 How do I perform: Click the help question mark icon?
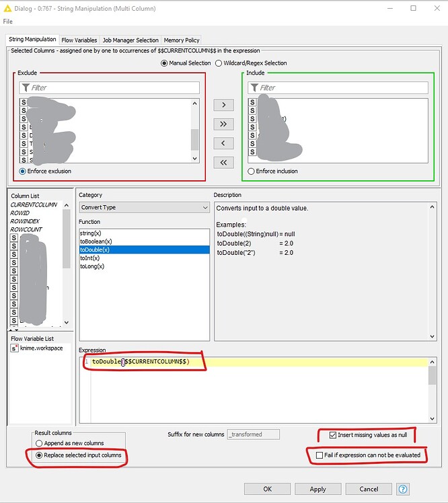pos(403,489)
